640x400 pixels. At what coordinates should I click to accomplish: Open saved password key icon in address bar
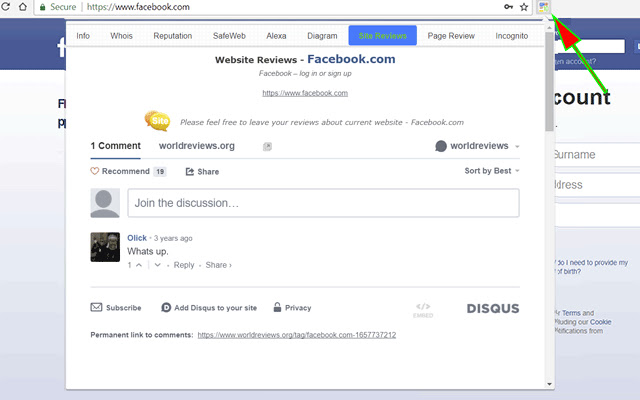(508, 7)
